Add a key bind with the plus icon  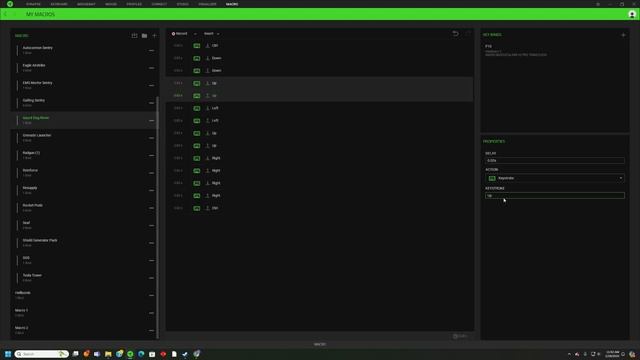[623, 35]
